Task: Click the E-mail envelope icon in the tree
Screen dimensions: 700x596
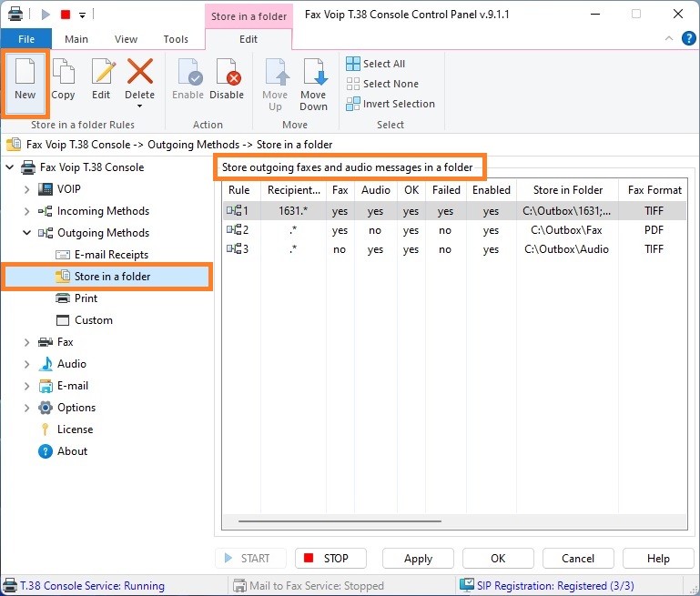Action: 46,386
